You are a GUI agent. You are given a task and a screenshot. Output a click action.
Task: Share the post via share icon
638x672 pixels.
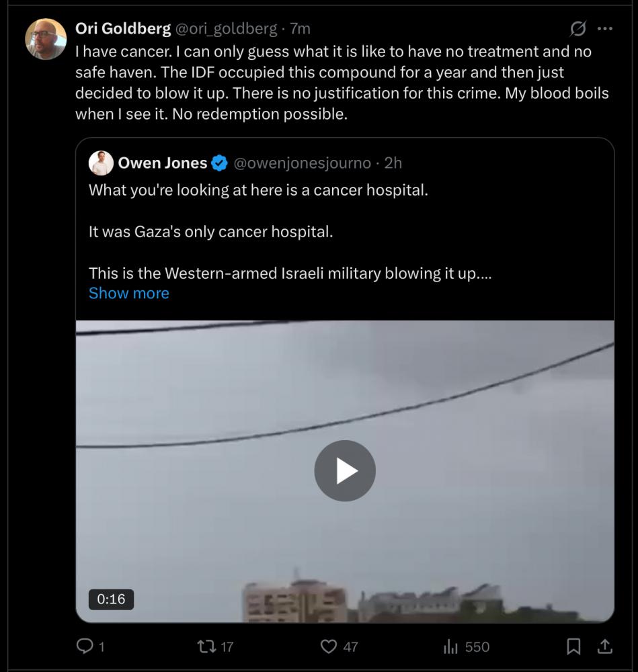(605, 646)
